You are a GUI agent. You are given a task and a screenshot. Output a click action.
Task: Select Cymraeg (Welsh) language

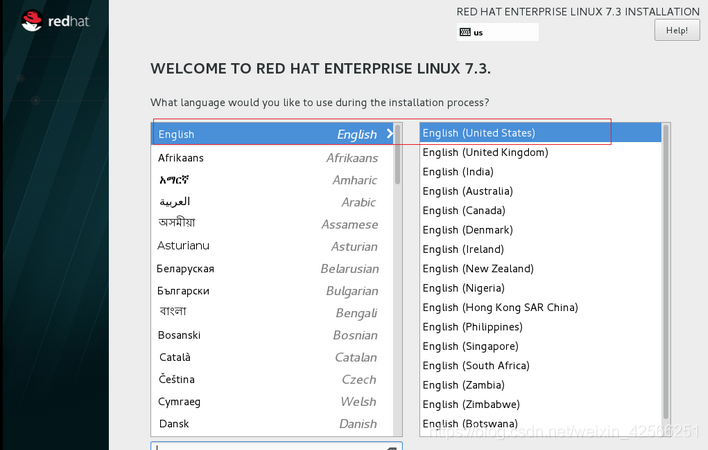click(x=273, y=401)
